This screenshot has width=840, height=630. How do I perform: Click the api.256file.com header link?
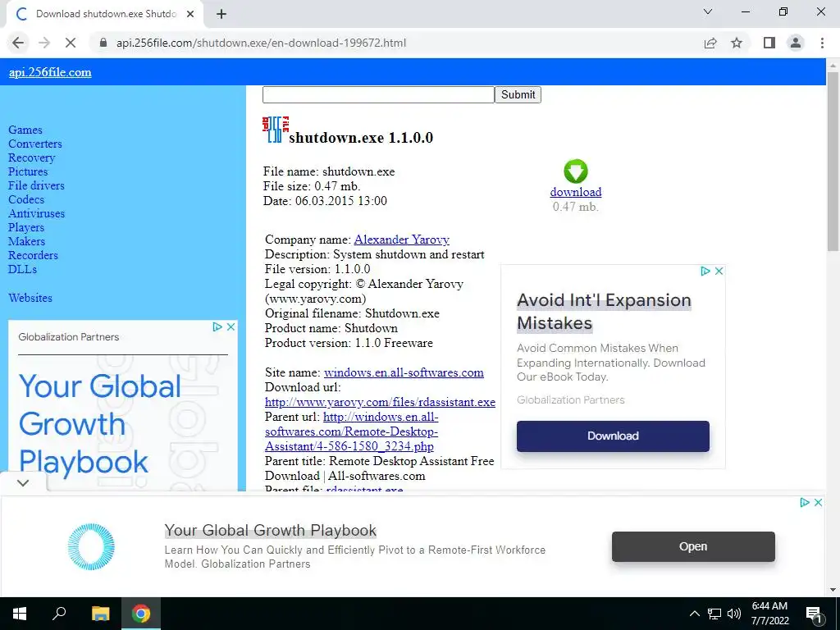[50, 72]
